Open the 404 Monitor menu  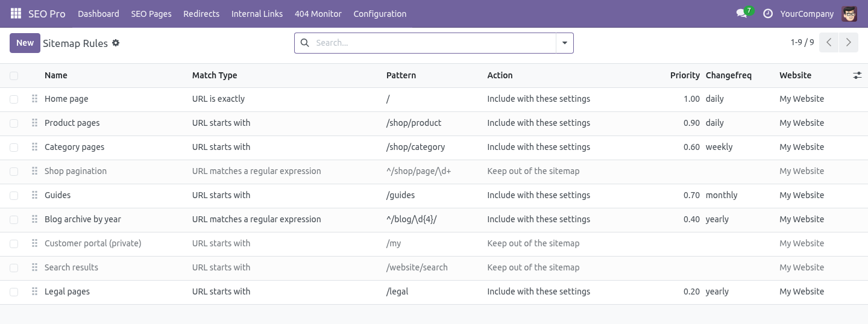coord(318,13)
